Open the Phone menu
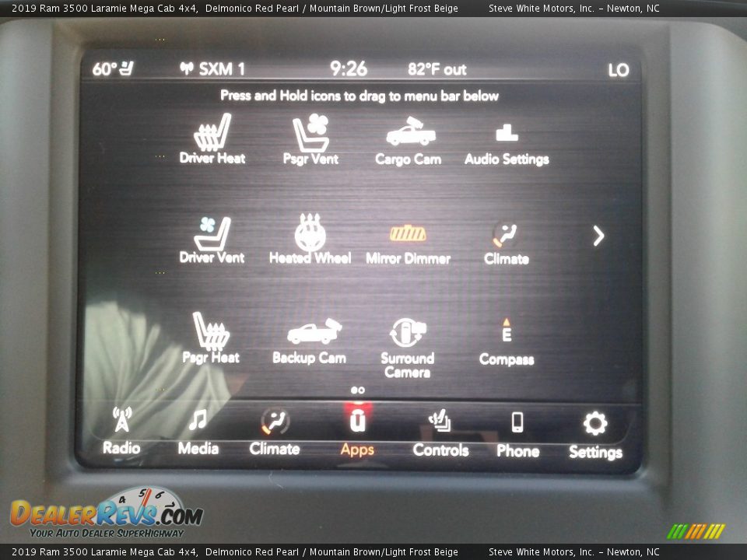 [x=517, y=433]
